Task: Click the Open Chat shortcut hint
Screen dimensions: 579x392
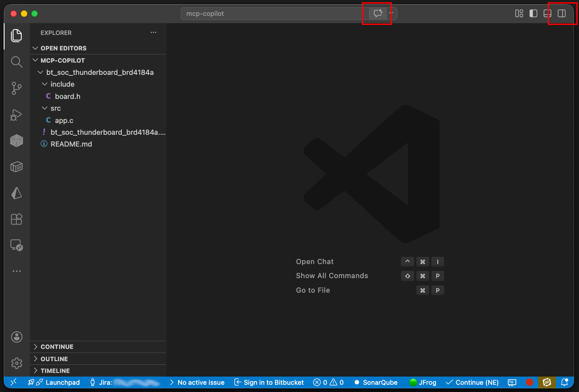Action: pos(315,261)
